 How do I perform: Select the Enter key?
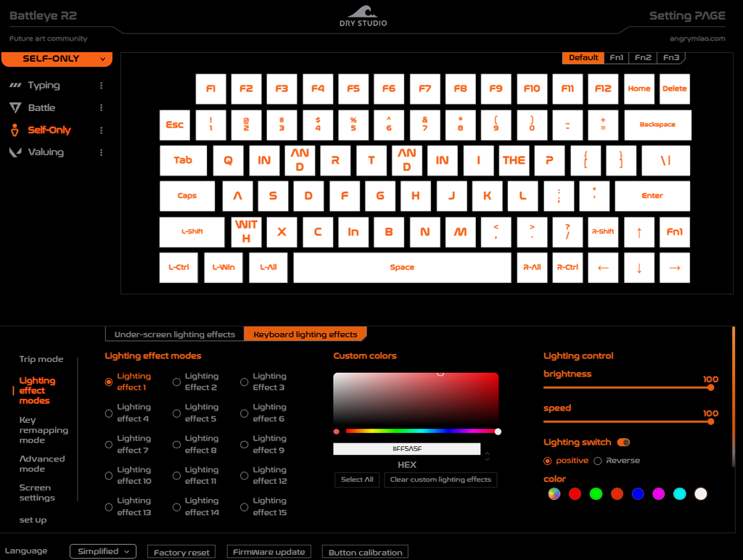[x=652, y=196]
